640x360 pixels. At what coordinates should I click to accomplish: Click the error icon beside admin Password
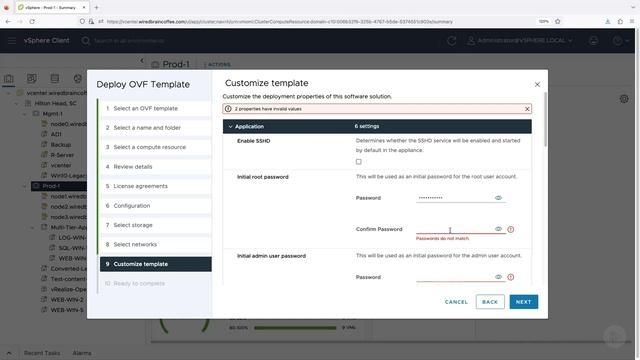pyautogui.click(x=511, y=277)
